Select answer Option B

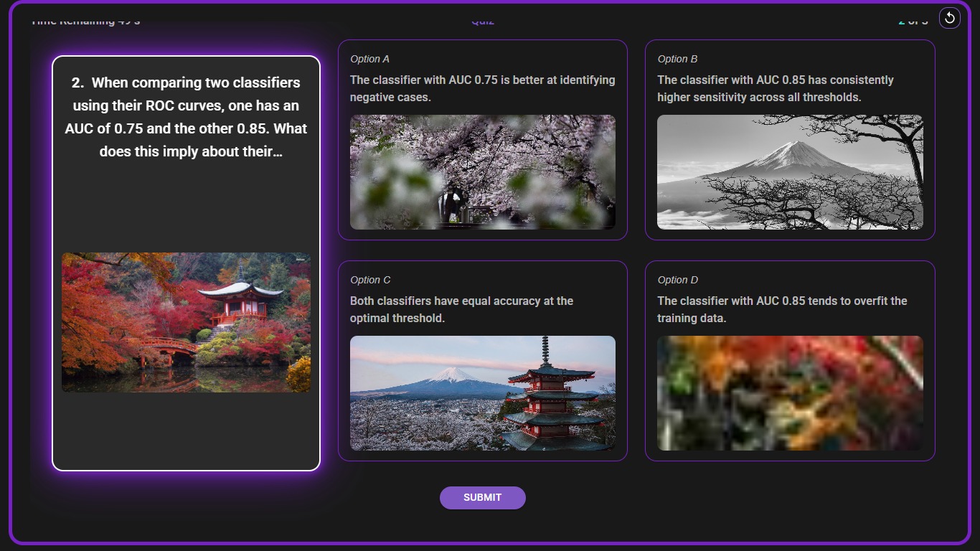(x=789, y=139)
